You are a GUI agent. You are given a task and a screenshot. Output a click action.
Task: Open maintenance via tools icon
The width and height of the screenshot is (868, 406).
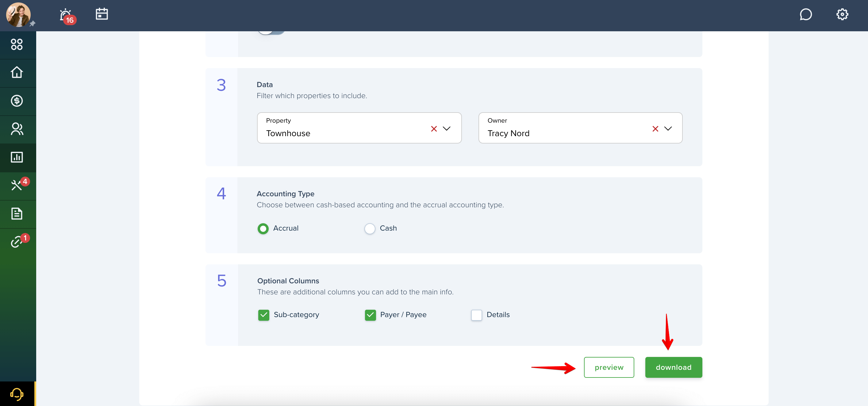(17, 186)
